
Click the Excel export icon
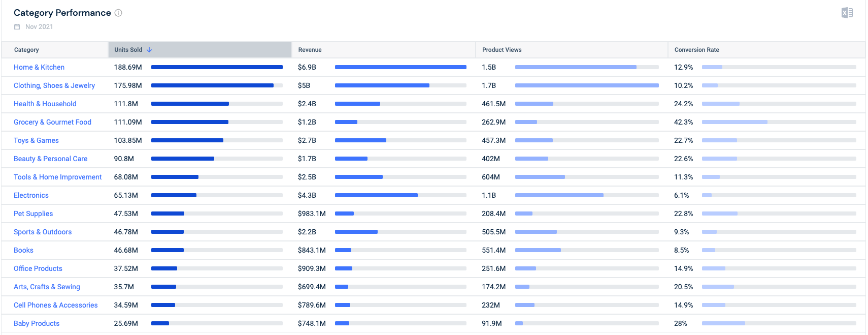[x=847, y=13]
